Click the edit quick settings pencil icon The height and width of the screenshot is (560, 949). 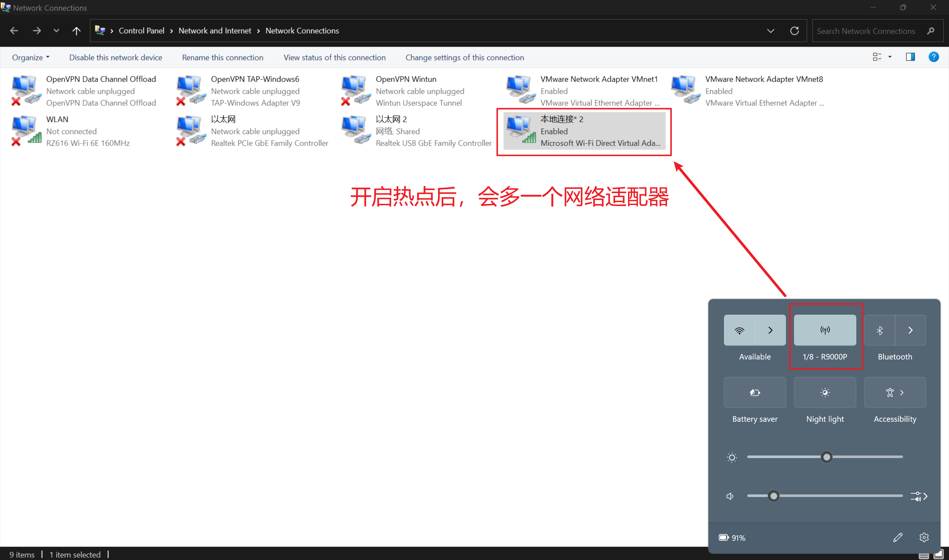click(x=898, y=537)
